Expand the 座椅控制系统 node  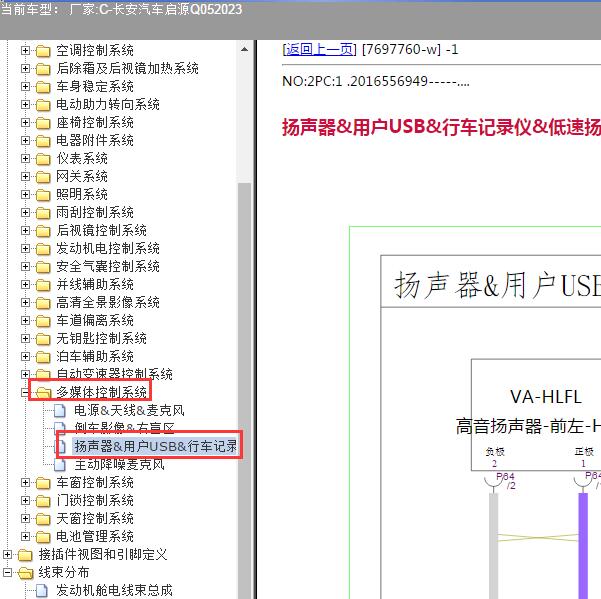point(25,123)
